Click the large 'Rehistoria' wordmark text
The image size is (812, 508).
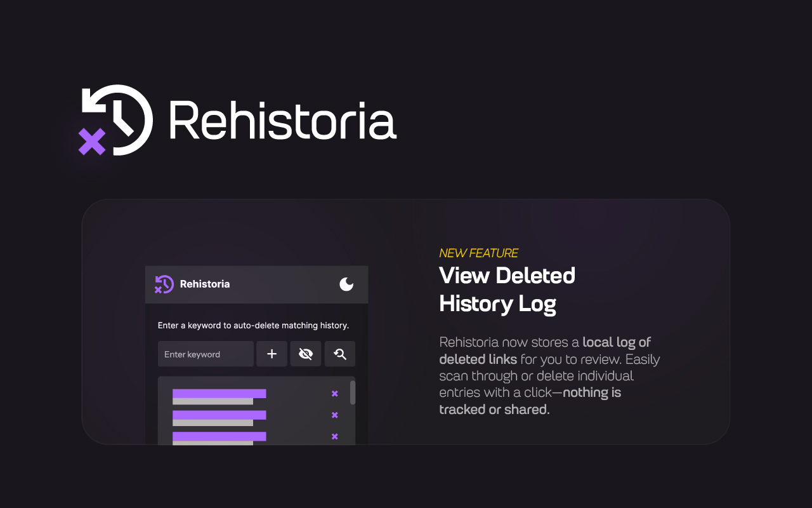283,121
